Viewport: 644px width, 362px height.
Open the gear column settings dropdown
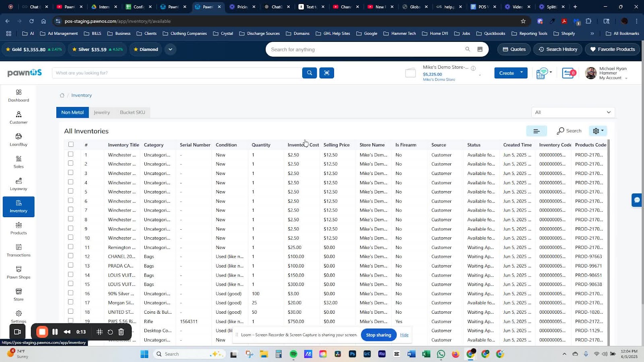pos(598,131)
